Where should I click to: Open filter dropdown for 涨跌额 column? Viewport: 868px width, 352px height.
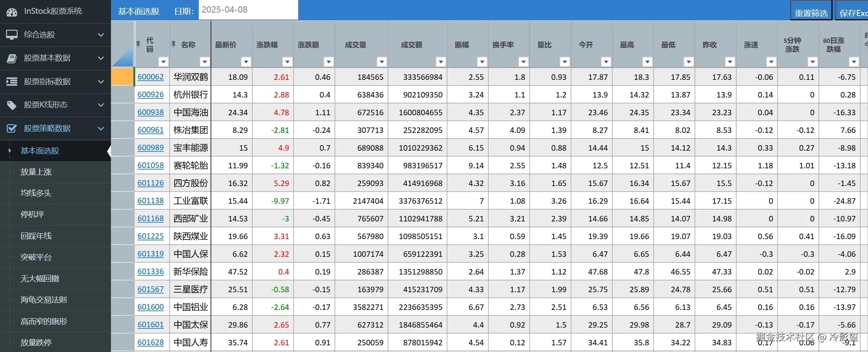pos(329,62)
